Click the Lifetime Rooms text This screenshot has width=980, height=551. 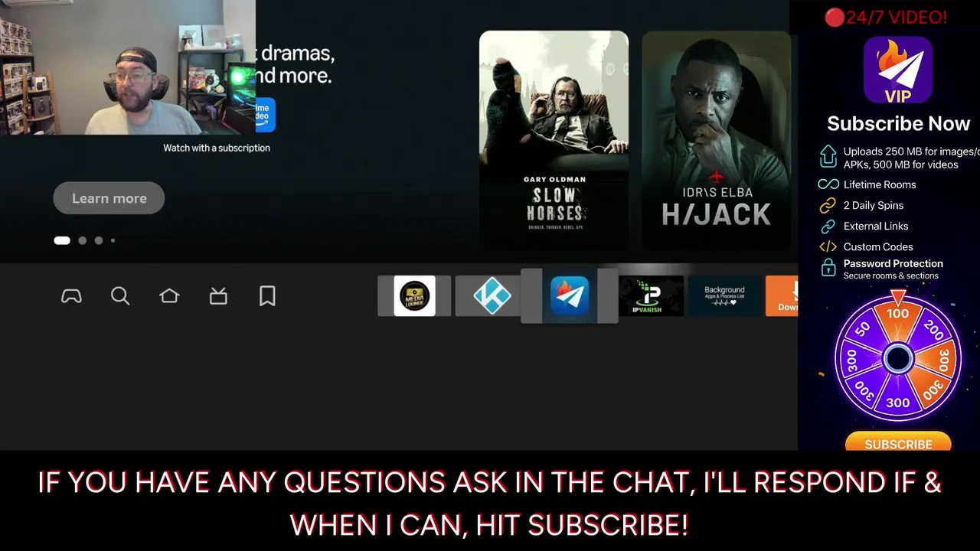(880, 184)
